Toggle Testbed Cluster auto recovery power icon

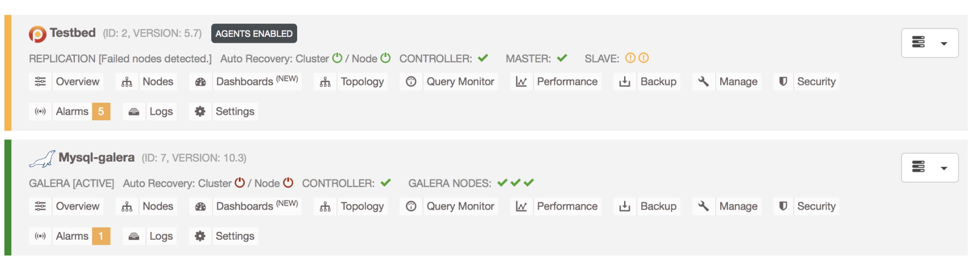[x=337, y=58]
